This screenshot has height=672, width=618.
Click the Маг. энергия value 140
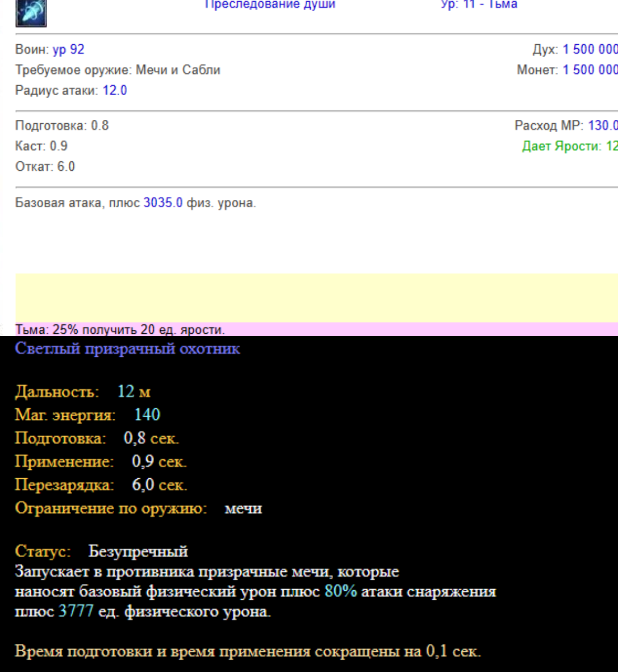(147, 414)
